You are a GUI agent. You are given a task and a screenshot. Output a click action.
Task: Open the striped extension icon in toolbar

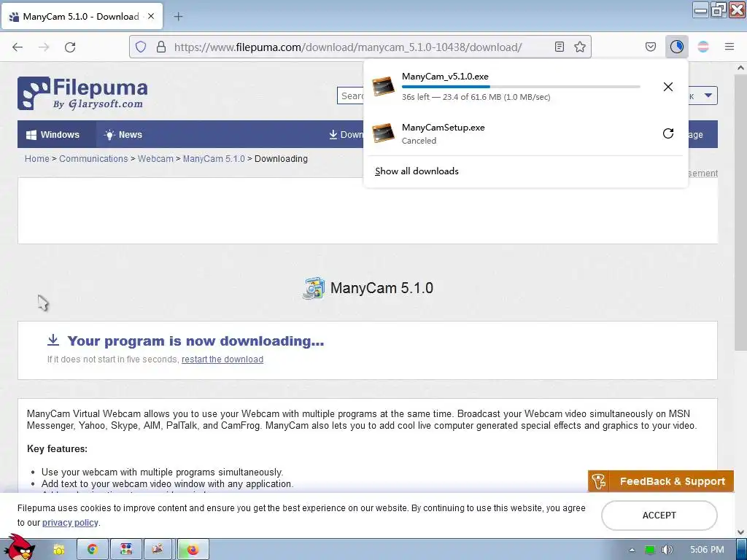703,47
